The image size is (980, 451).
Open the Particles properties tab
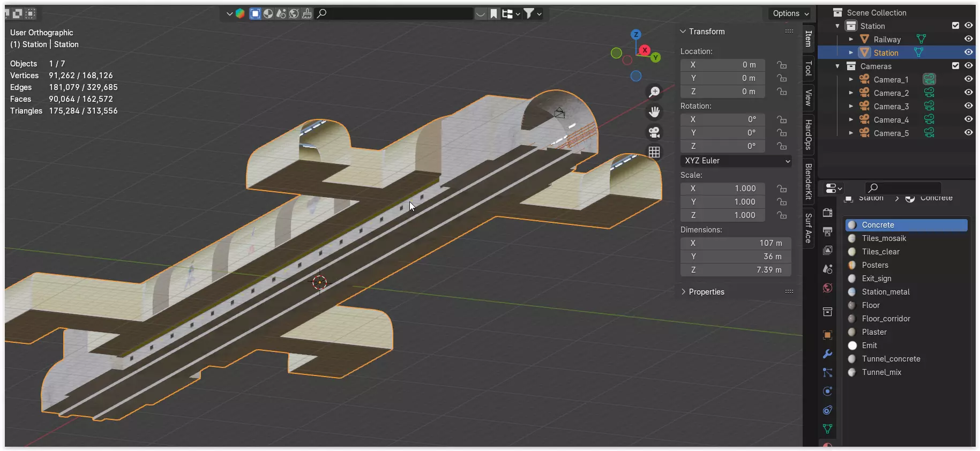coord(827,373)
